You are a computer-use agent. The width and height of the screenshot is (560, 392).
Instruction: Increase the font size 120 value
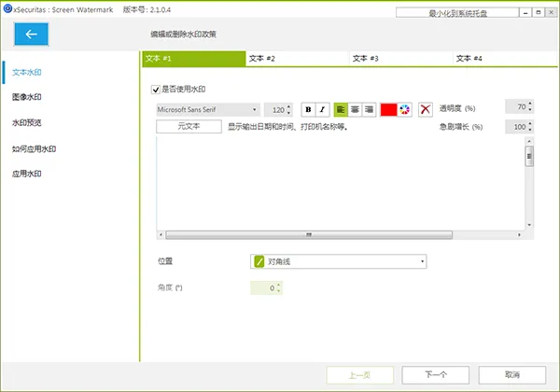pyautogui.click(x=288, y=106)
